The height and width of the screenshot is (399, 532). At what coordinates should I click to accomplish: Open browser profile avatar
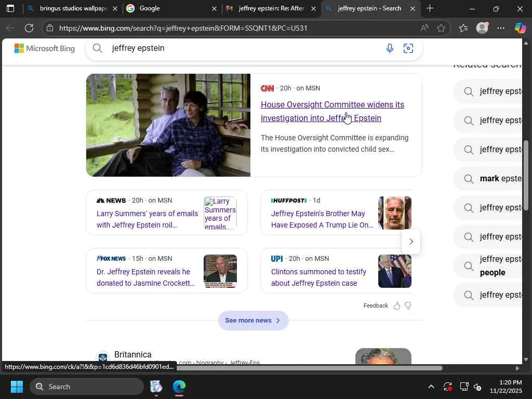482,28
